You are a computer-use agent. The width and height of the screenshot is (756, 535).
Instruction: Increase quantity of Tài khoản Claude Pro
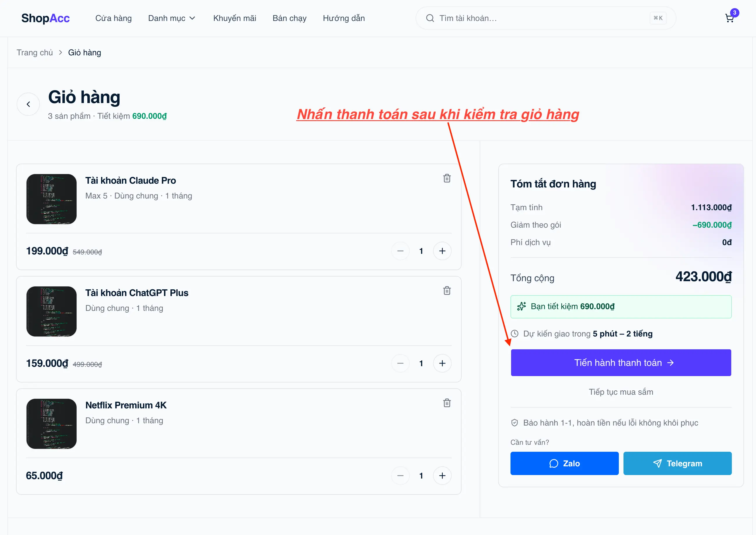tap(442, 251)
